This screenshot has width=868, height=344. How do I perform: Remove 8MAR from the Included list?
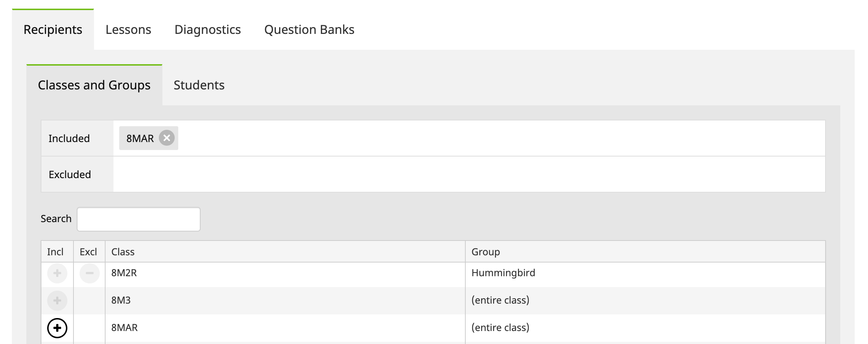coord(166,138)
